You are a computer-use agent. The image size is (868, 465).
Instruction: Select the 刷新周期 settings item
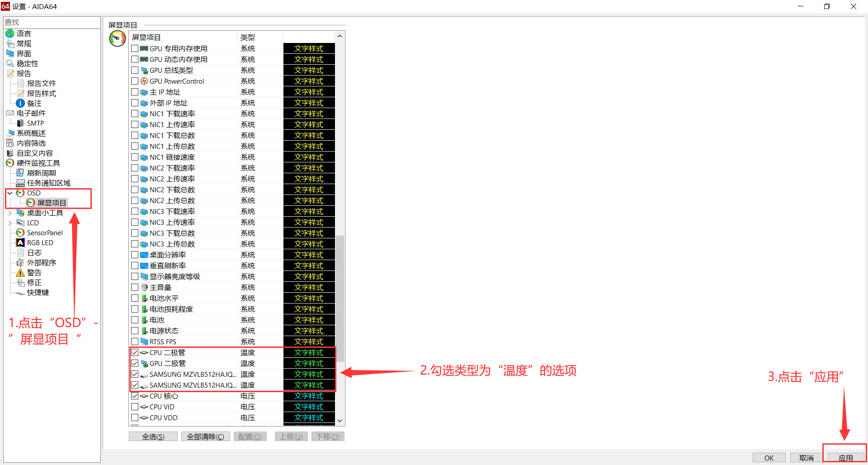(41, 172)
